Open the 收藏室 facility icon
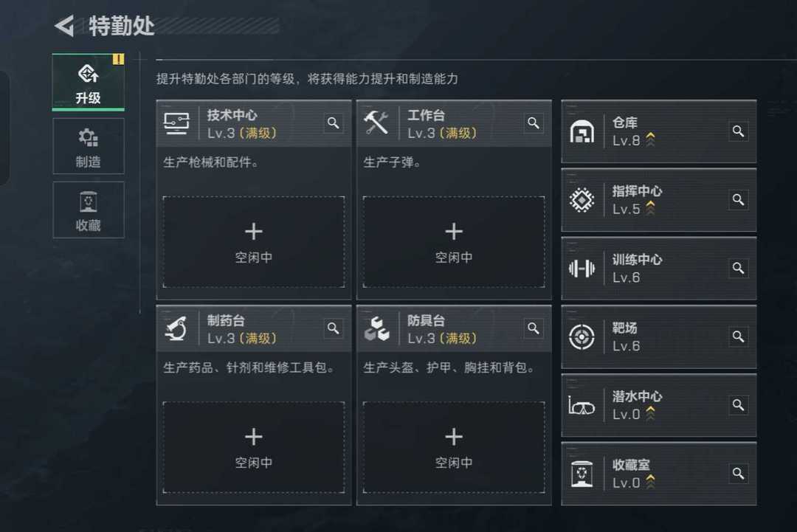 click(582, 474)
